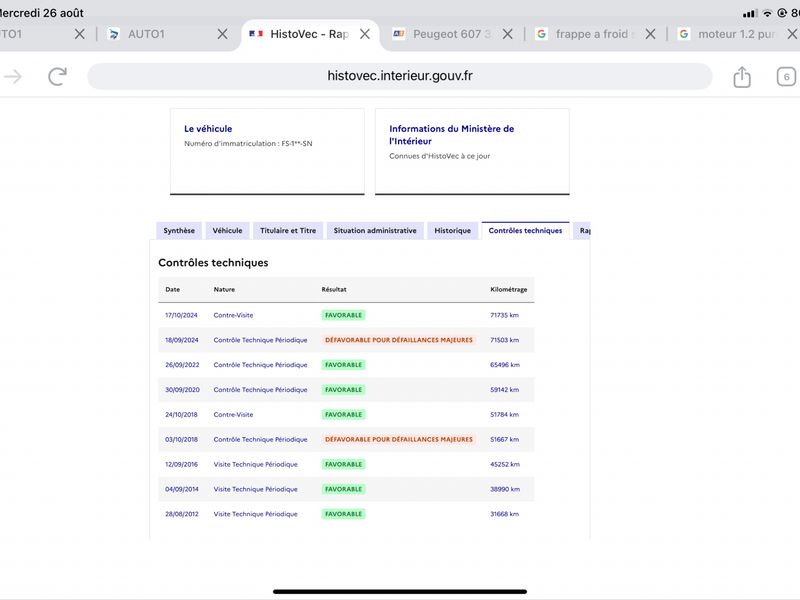Select the 17/10/2024 date cell
Screen dimensions: 800x600
click(x=181, y=315)
